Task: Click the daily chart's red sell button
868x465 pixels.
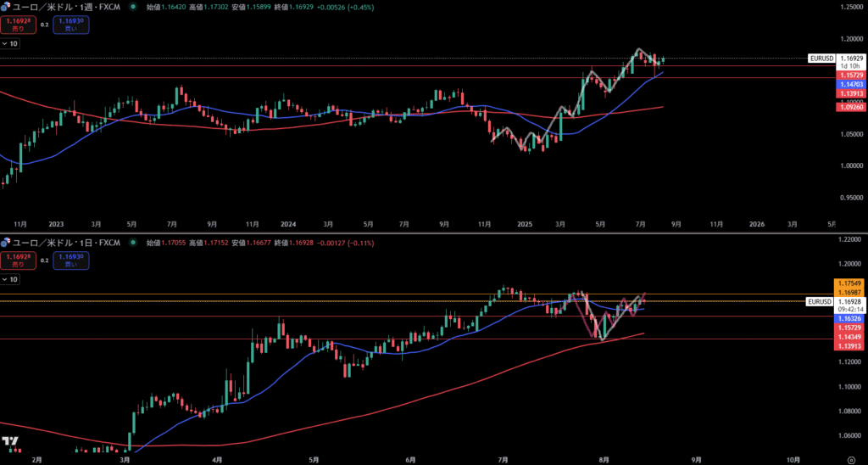Action: [19, 260]
